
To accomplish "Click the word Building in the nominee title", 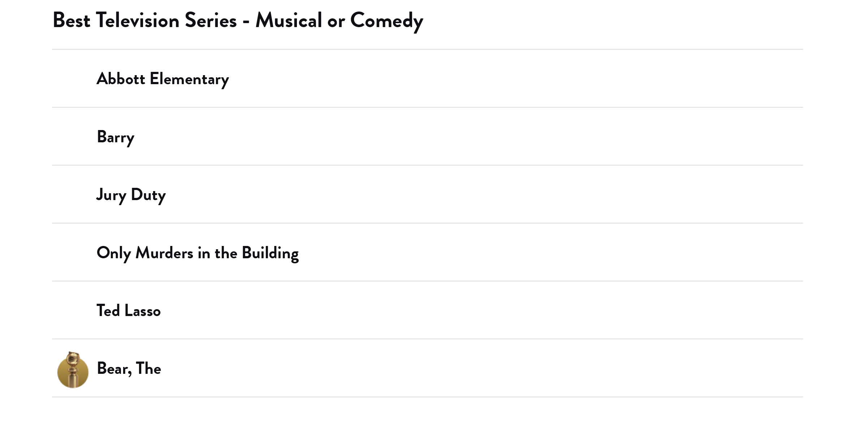I will (270, 253).
